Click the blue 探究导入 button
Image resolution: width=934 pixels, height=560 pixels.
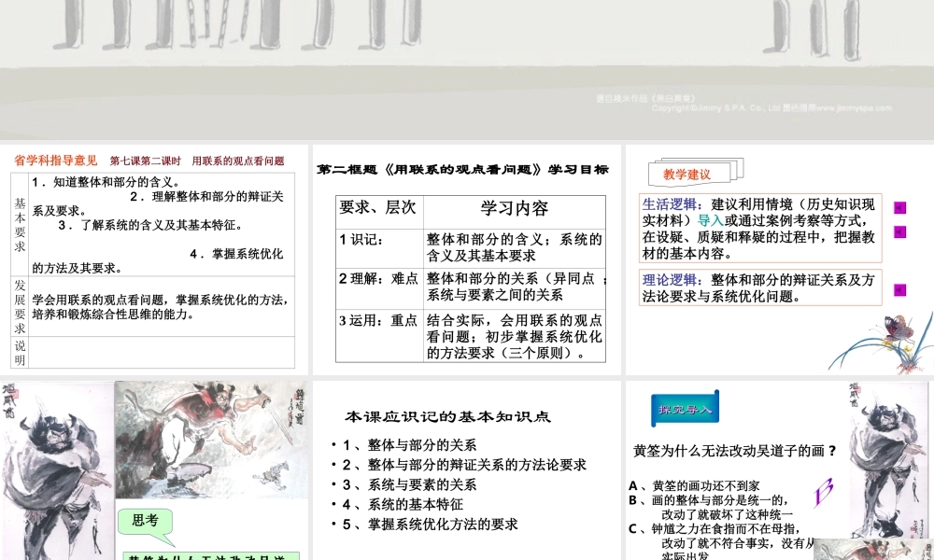click(685, 409)
